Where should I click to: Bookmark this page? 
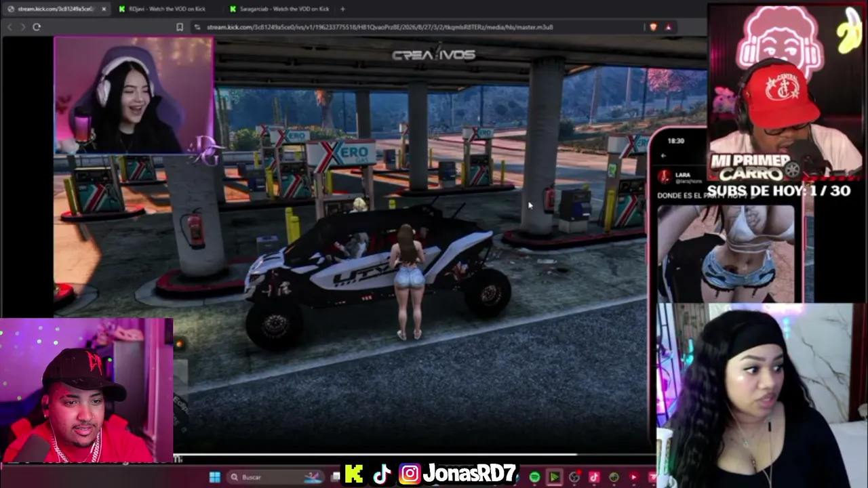180,27
